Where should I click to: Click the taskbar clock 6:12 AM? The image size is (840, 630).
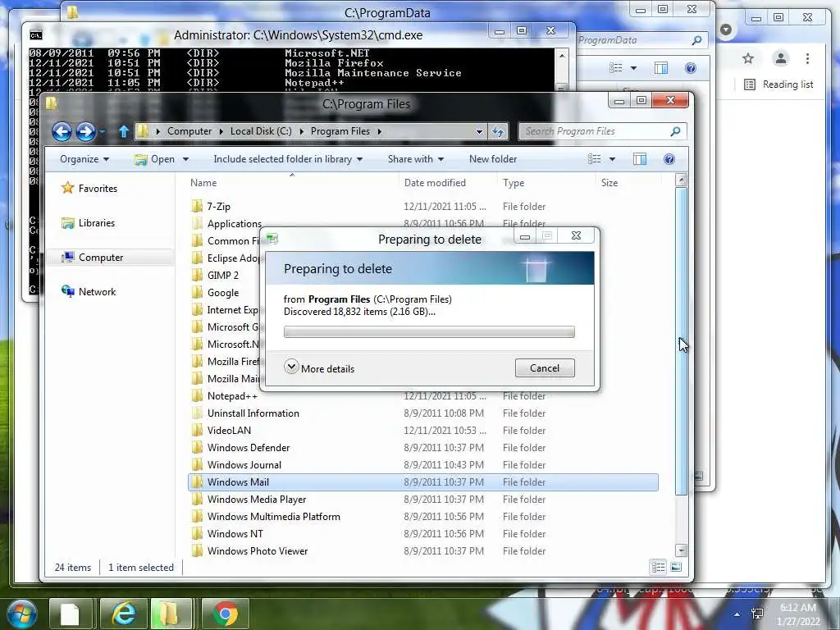click(797, 608)
